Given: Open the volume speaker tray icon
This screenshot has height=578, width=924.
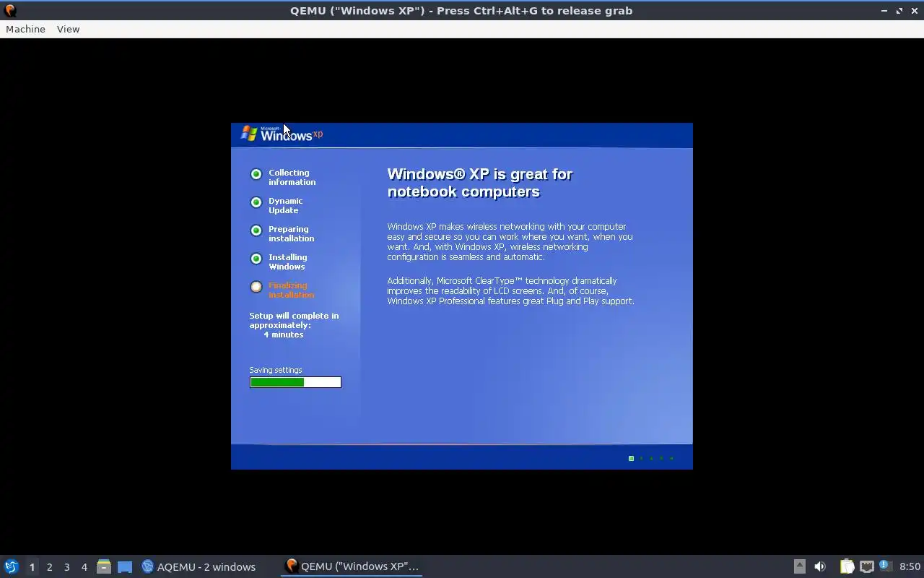Looking at the screenshot, I should click(x=820, y=566).
